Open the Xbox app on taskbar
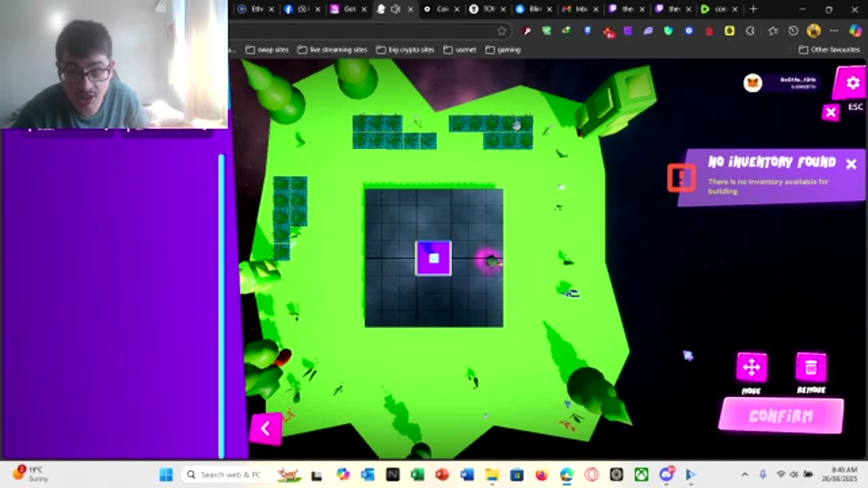The height and width of the screenshot is (488, 868). tap(641, 474)
